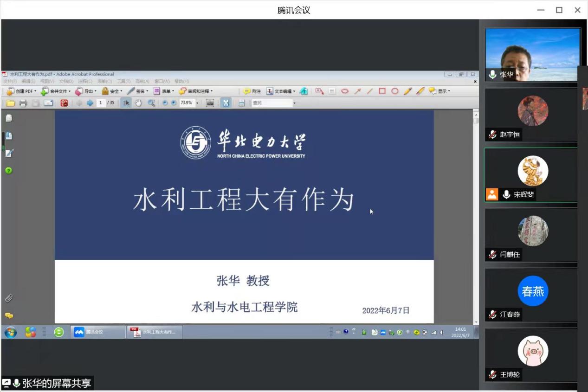Select the Pencil drawing tool
Viewport: 588px width, 392px height.
407,91
